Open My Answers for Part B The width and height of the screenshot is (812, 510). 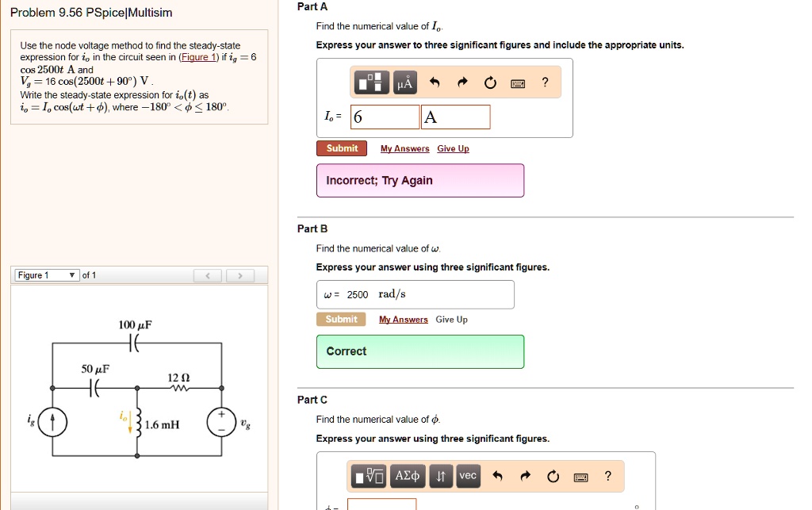click(403, 319)
